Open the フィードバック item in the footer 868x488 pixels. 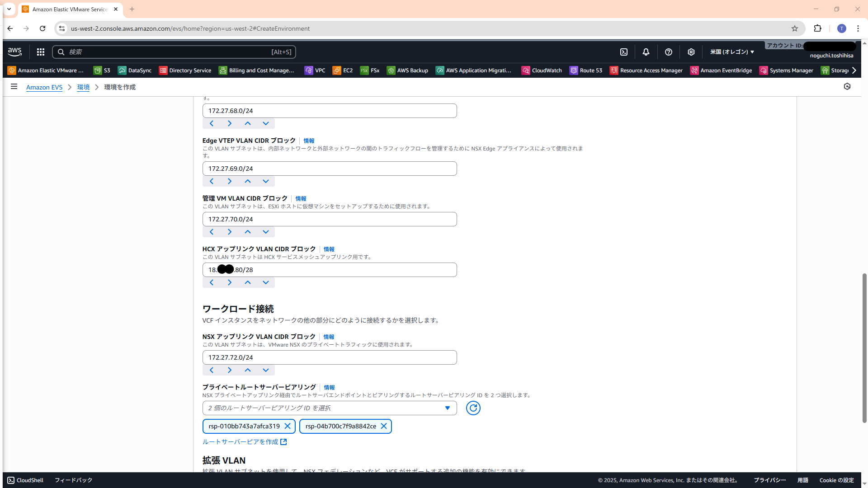(x=73, y=480)
